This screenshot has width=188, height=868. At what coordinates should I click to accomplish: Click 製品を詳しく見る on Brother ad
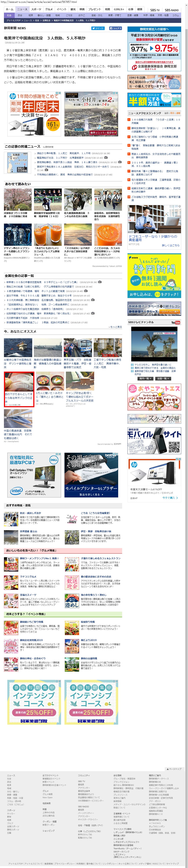coord(91,494)
